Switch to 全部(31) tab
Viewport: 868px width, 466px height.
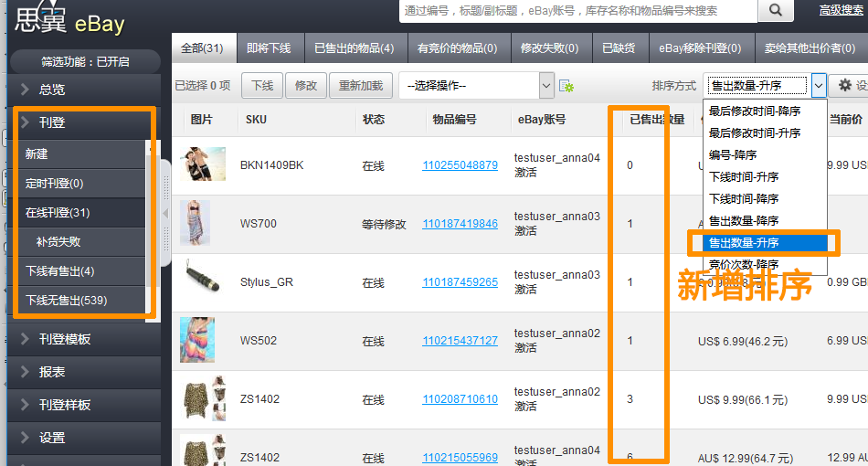click(x=203, y=48)
